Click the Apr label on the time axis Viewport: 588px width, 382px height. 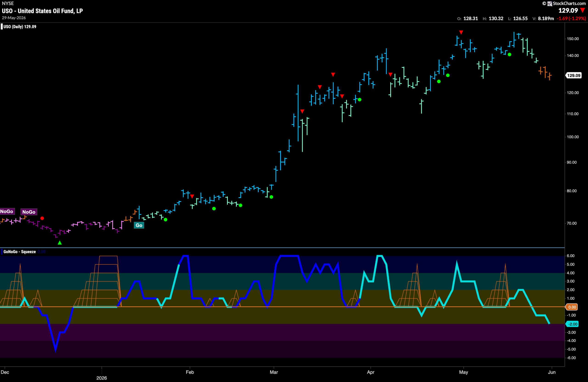click(x=370, y=372)
